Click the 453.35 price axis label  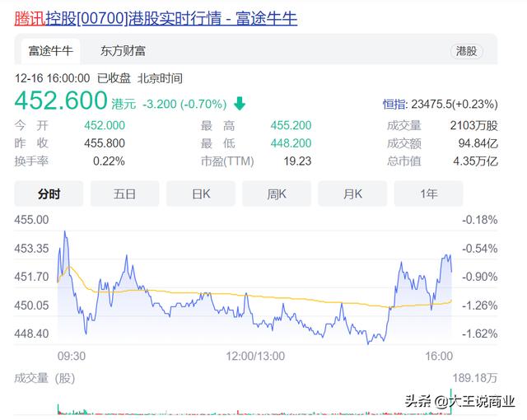[31, 249]
